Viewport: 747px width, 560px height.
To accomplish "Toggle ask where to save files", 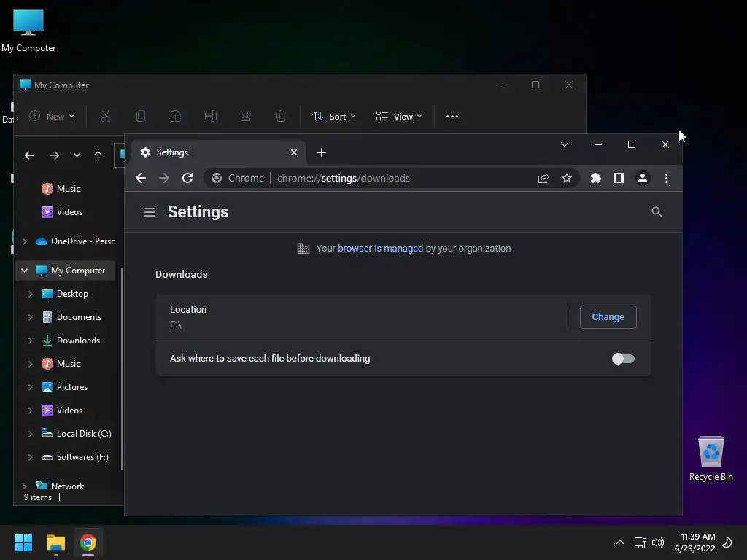I will (623, 359).
